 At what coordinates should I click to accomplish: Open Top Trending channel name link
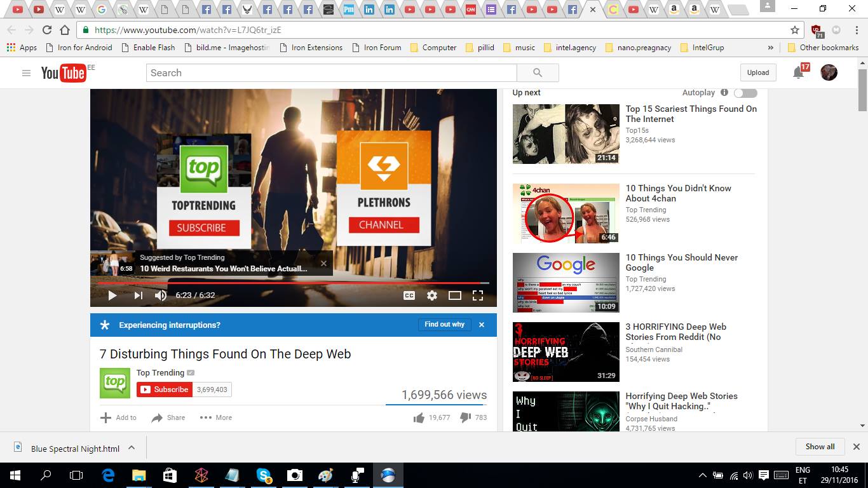(x=160, y=373)
